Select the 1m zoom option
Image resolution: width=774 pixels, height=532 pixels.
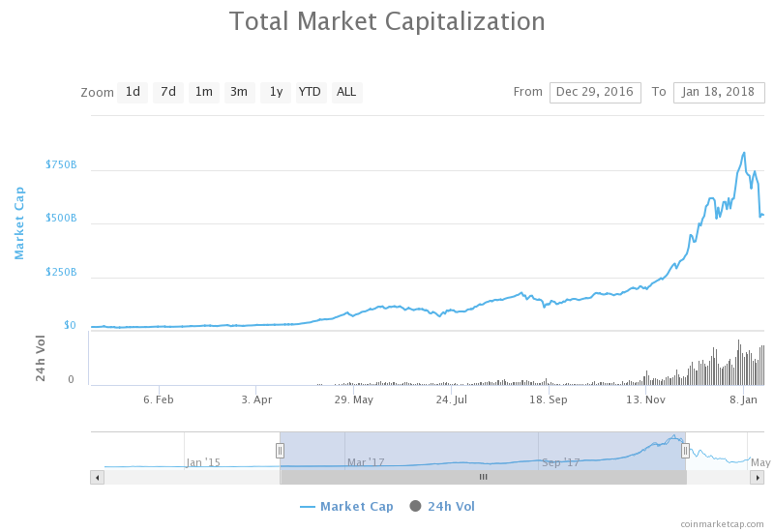point(203,92)
